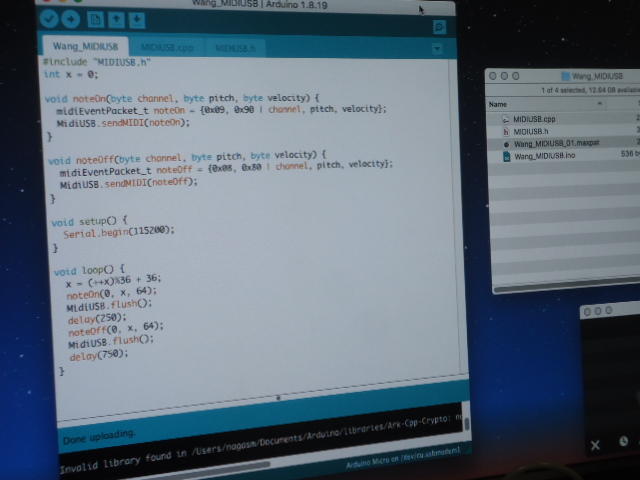The image size is (640, 480).
Task: Open the Serial Monitor magnifier icon
Action: 439,27
